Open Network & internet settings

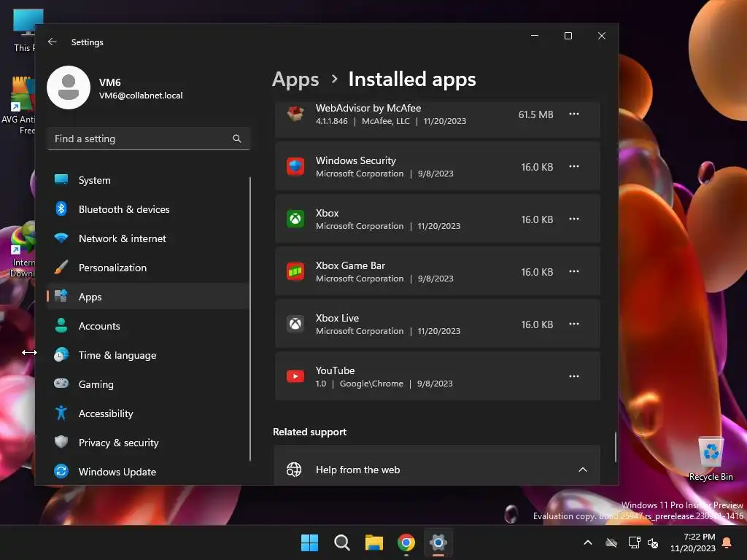click(x=148, y=238)
